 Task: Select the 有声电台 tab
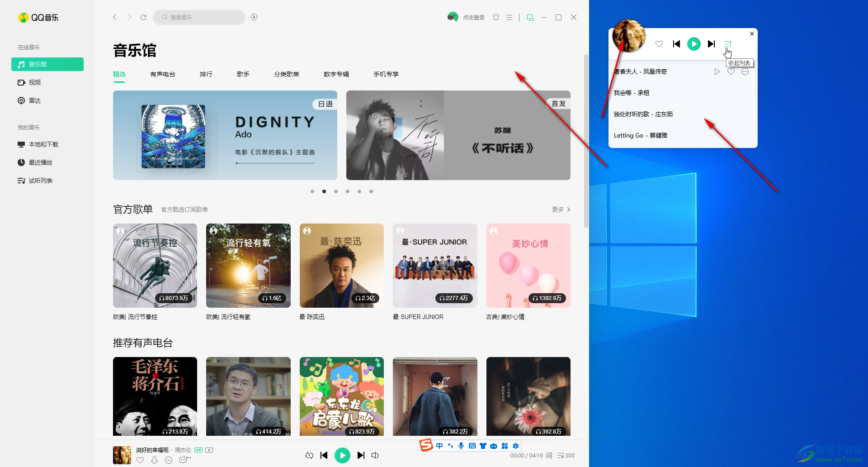[163, 74]
